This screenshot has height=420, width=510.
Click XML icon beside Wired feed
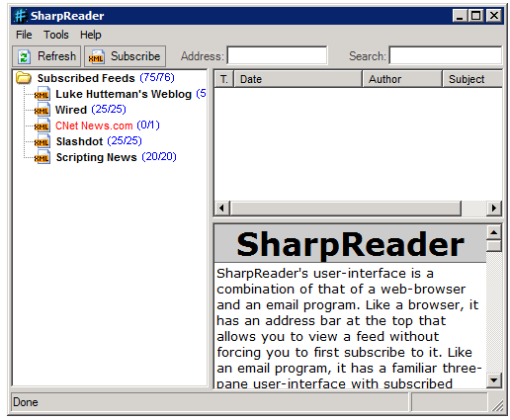click(x=42, y=110)
